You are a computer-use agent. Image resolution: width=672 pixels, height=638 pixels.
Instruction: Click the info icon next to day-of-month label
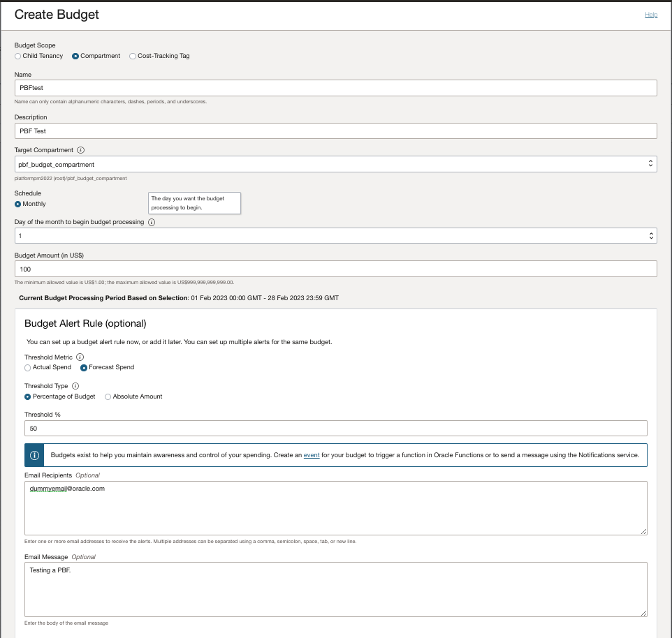151,222
